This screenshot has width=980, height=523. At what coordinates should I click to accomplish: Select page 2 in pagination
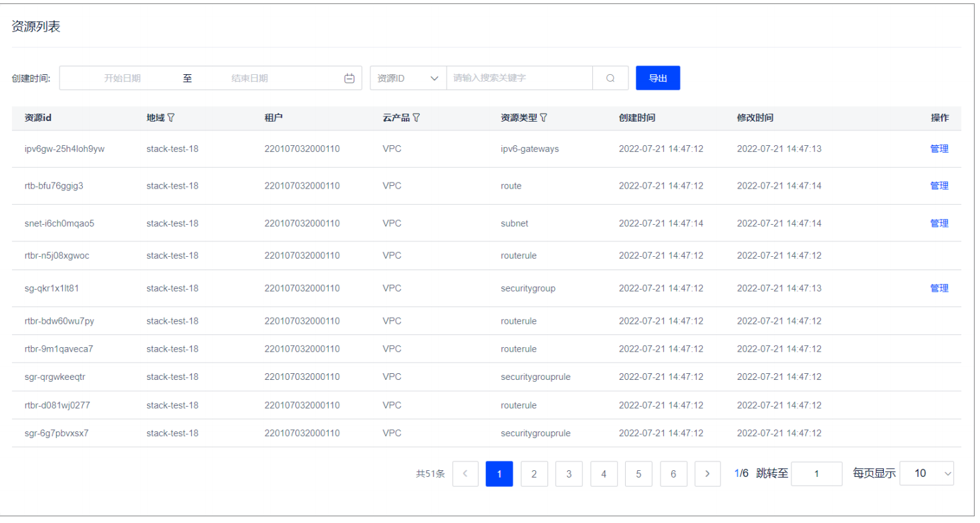coord(534,474)
